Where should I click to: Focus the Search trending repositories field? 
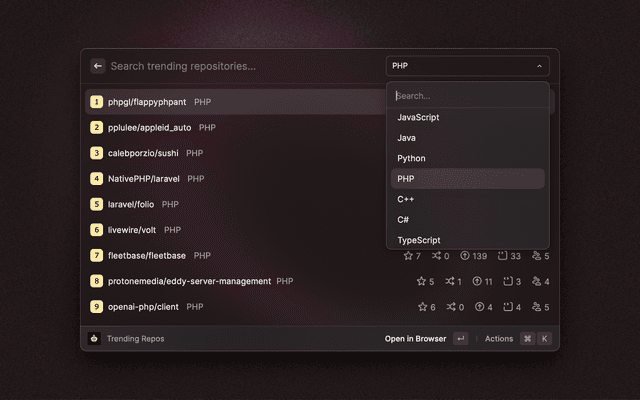click(240, 66)
